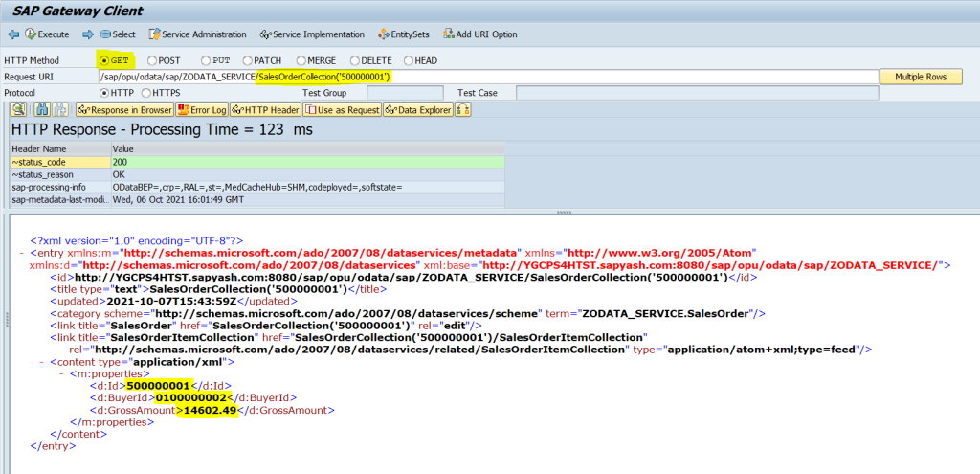Collapse the content XML node
This screenshot has width=980, height=474.
tap(42, 361)
